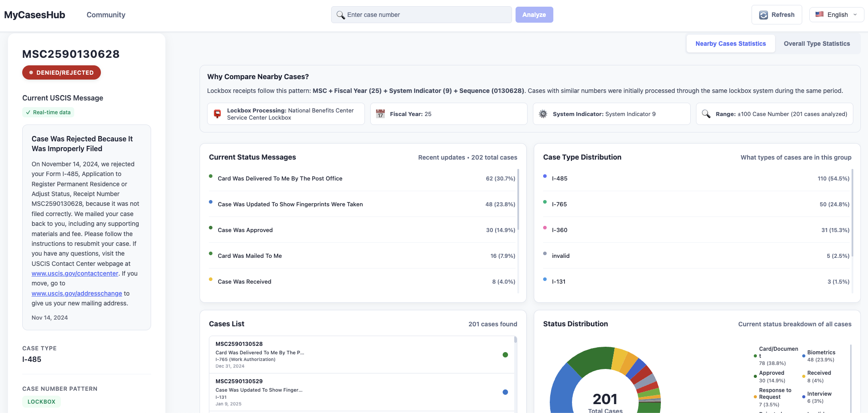Click the Approved 30 (14.9%) legend entry
Screen dimensions: 868x413
click(770, 377)
